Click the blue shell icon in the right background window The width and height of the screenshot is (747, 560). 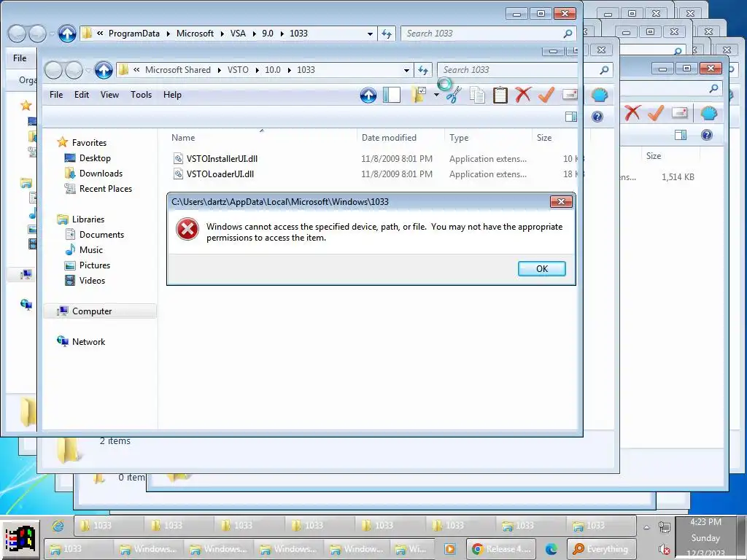click(x=709, y=113)
